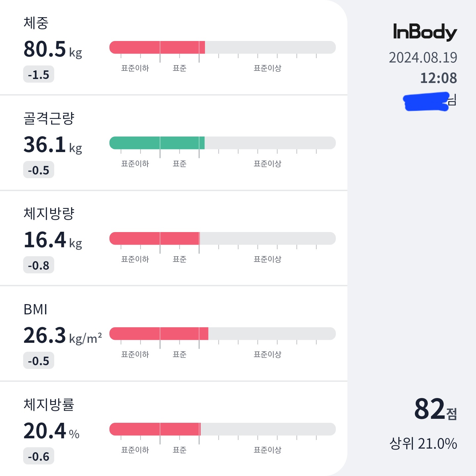476x476 pixels.
Task: Tap the -0.5 badge under 골격근량
Action: click(x=39, y=170)
